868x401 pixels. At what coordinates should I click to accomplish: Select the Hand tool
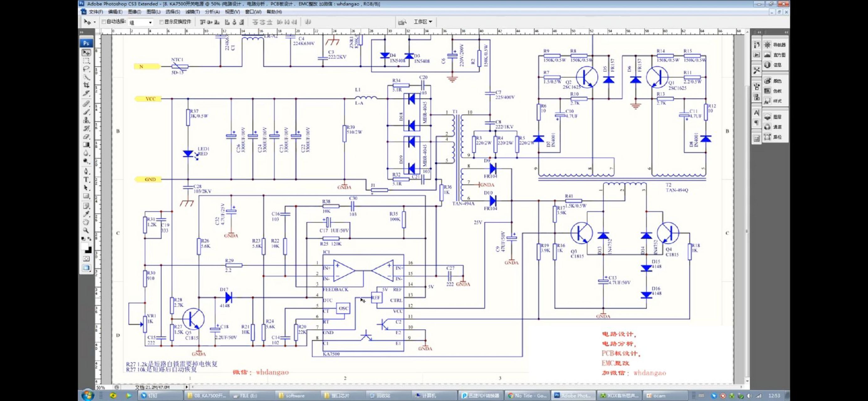tap(86, 222)
